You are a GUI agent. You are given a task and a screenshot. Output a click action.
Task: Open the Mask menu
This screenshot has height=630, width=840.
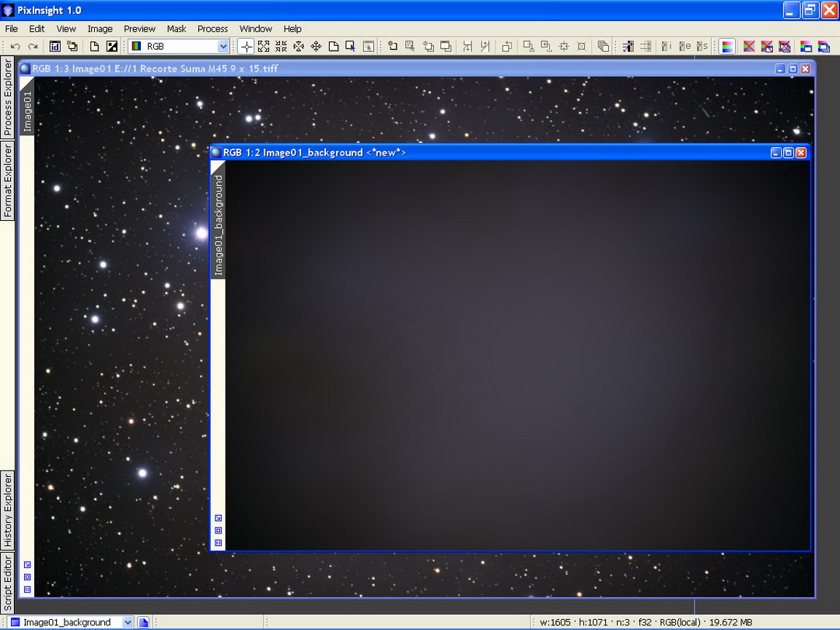point(177,29)
